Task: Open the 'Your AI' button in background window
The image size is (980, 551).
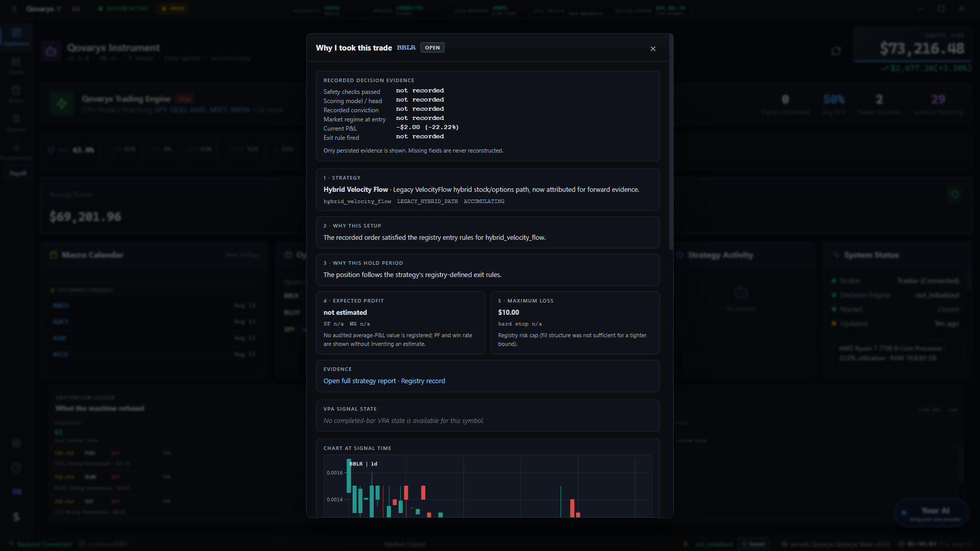Action: pos(932,513)
